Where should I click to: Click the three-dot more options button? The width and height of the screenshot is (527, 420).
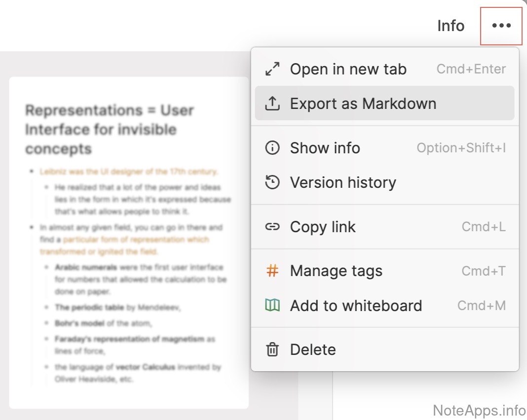[x=501, y=26]
